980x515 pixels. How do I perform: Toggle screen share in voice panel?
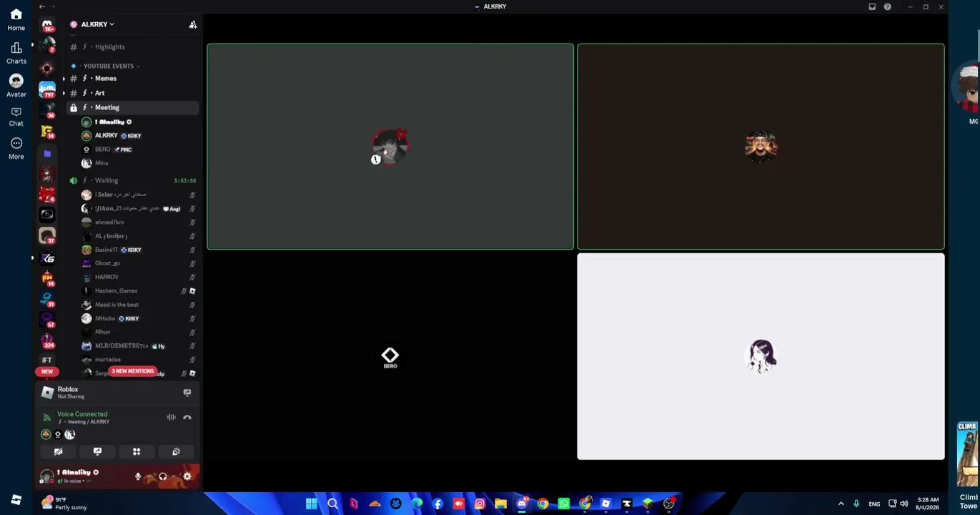tap(97, 451)
